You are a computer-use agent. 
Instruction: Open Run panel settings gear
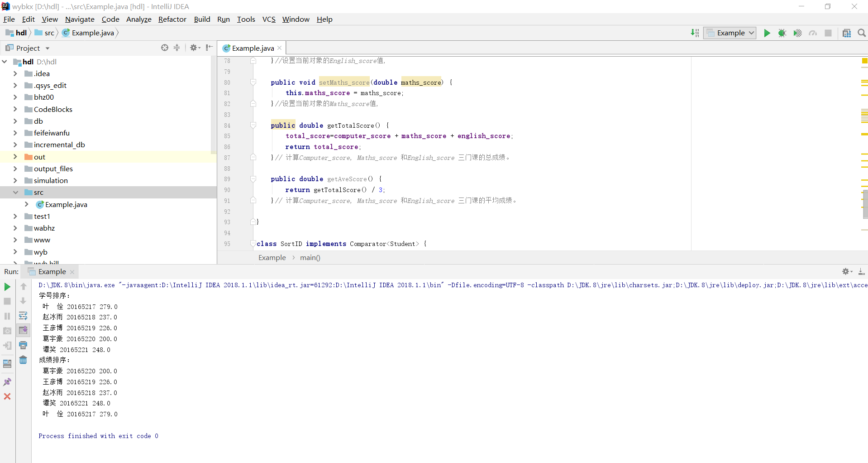coord(847,271)
